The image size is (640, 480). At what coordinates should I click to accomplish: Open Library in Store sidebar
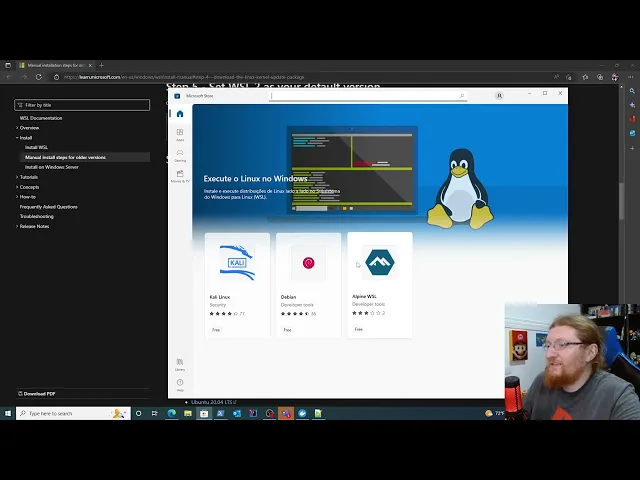180,364
